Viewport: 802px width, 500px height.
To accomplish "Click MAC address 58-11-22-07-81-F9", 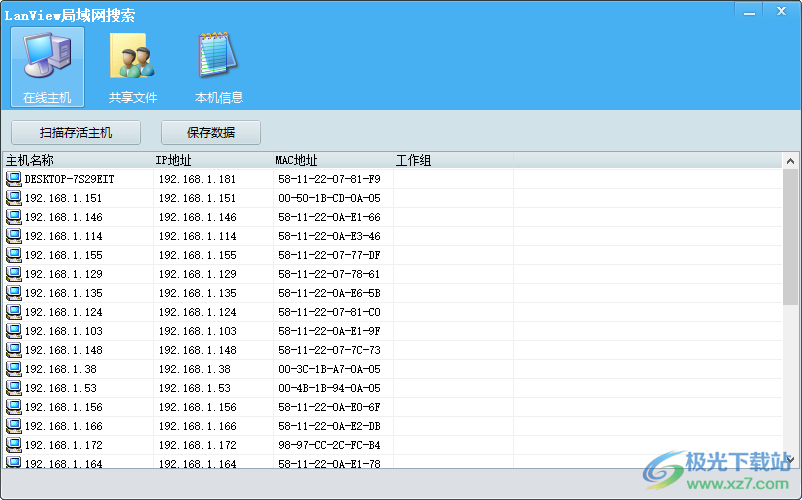I will click(x=329, y=179).
